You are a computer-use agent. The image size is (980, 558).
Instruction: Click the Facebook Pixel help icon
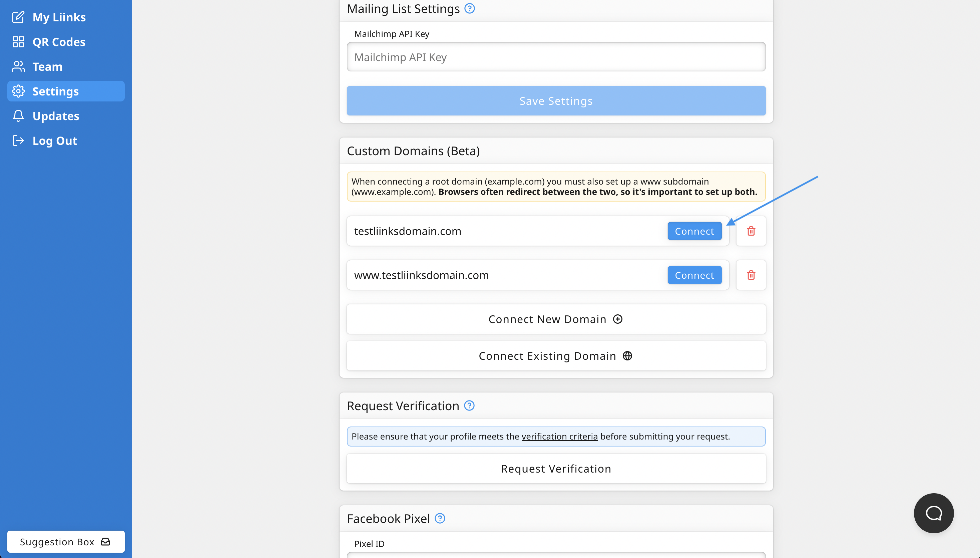(x=440, y=518)
